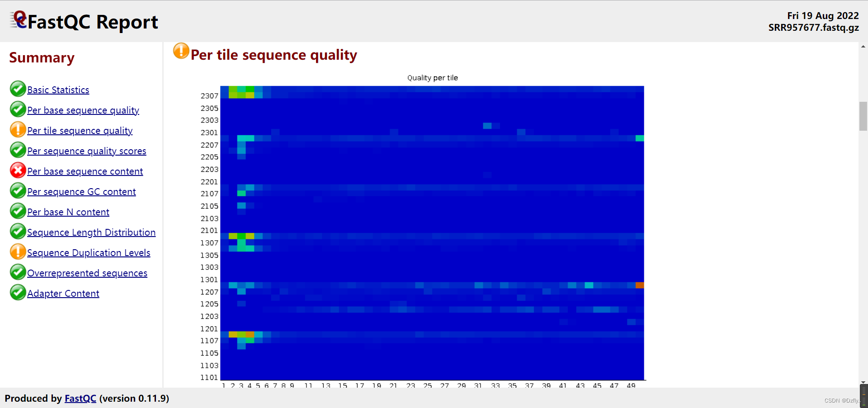
Task: Click warning icon next to the Per tile sequence quality heading
Action: [181, 51]
